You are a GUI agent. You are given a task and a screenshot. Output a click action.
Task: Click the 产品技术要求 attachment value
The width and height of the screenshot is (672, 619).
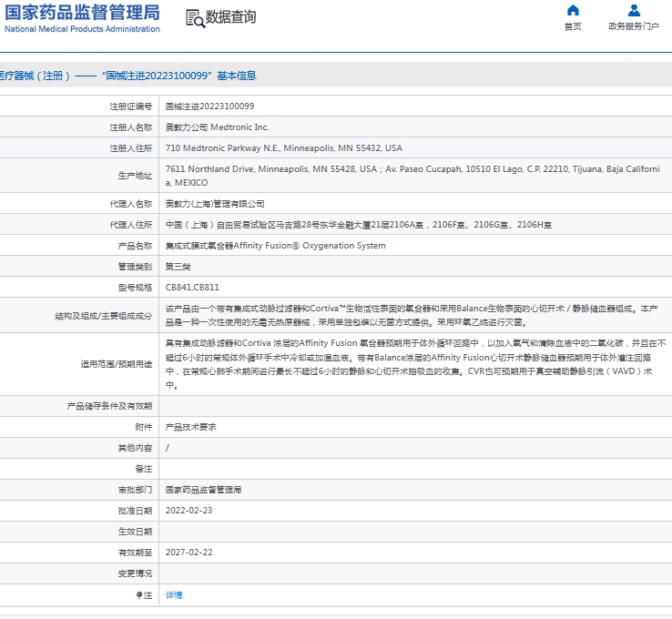pos(190,427)
